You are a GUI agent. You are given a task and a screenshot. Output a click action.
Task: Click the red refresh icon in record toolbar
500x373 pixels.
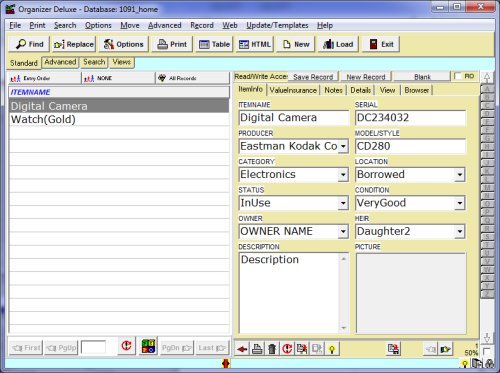click(x=287, y=349)
